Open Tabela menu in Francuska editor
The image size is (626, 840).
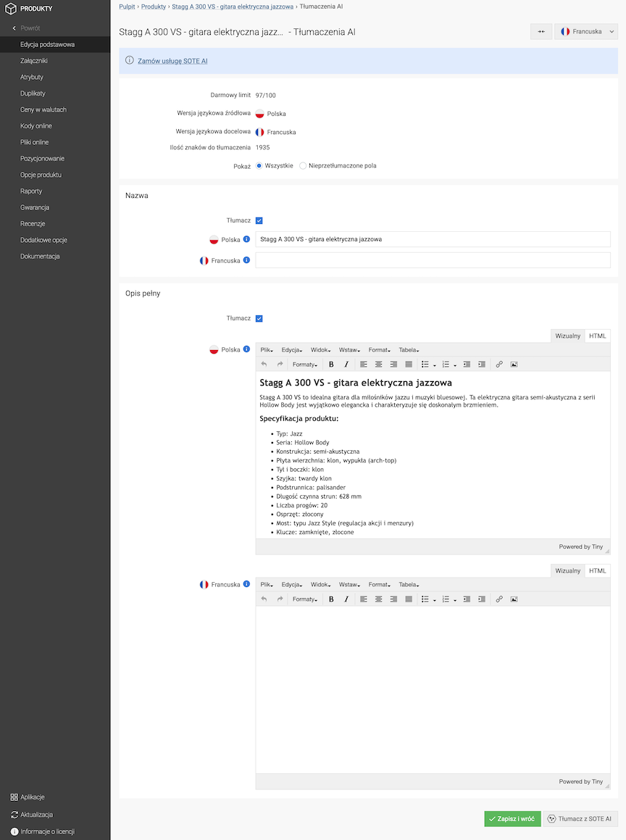409,584
